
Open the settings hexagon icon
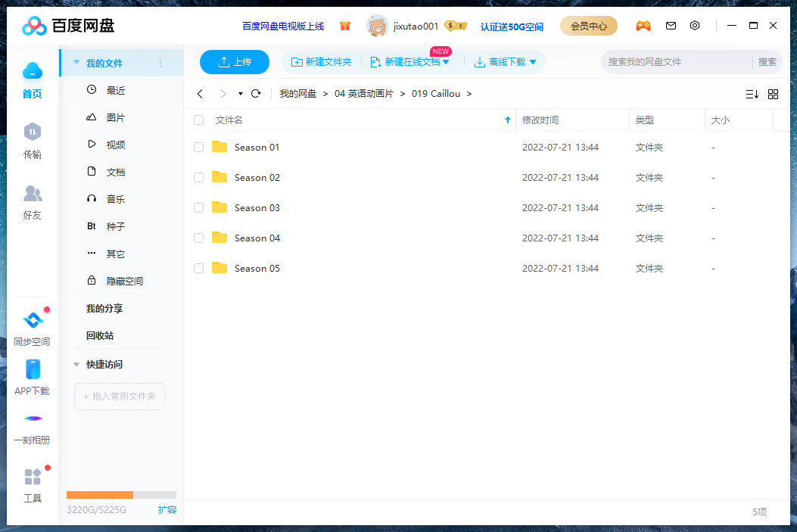tap(695, 26)
